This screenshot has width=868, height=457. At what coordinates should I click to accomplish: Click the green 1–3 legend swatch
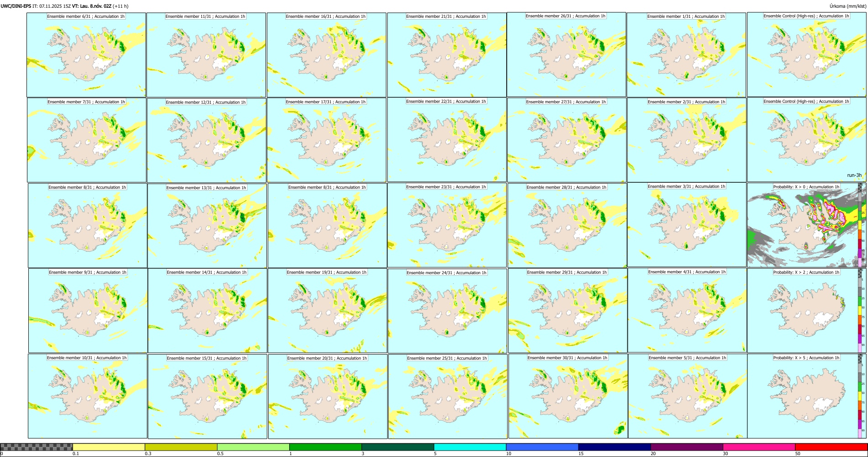pos(325,447)
